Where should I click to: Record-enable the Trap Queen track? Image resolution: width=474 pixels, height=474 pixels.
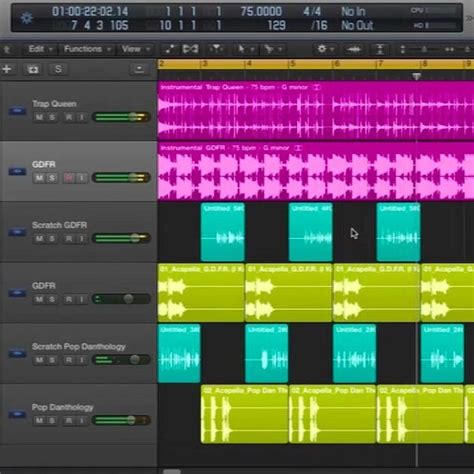coord(69,117)
